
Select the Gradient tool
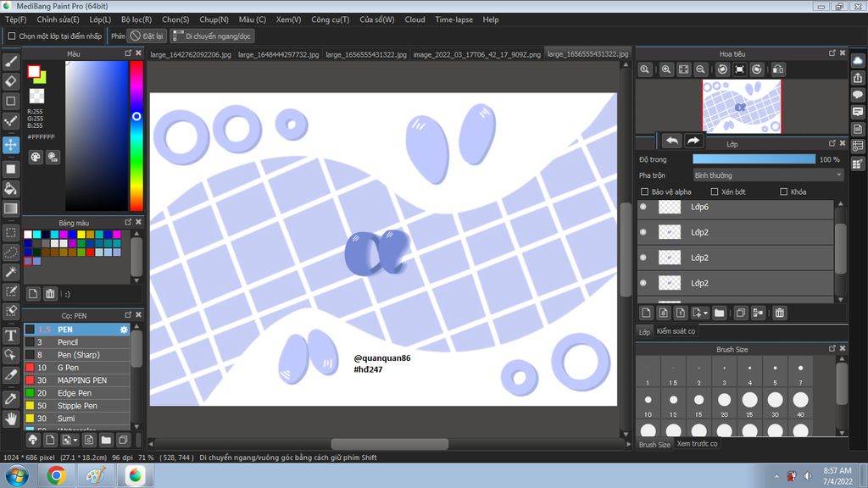click(10, 208)
